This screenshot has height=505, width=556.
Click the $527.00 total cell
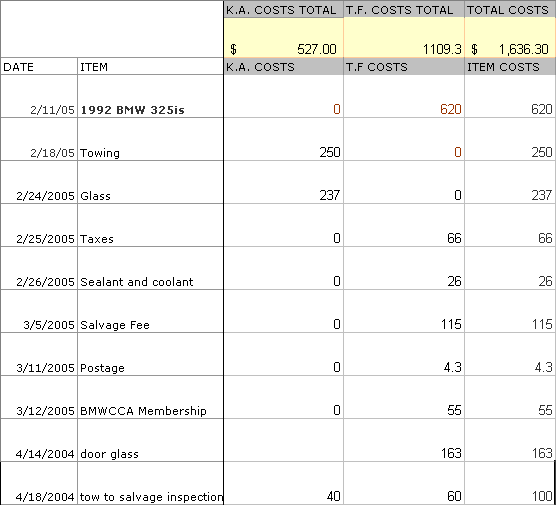tap(284, 38)
